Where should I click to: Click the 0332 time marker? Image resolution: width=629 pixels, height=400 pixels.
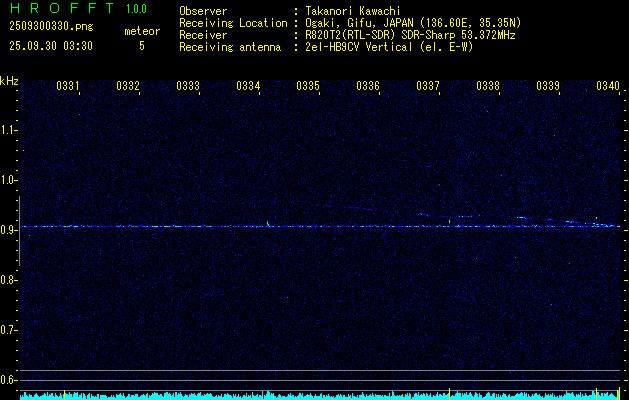(128, 86)
